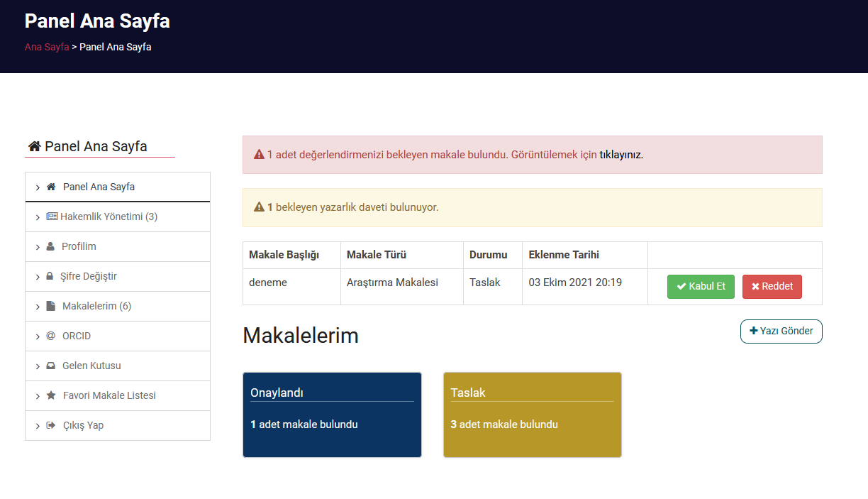Click the lock icon beside Şifre Değiştir

click(x=50, y=276)
